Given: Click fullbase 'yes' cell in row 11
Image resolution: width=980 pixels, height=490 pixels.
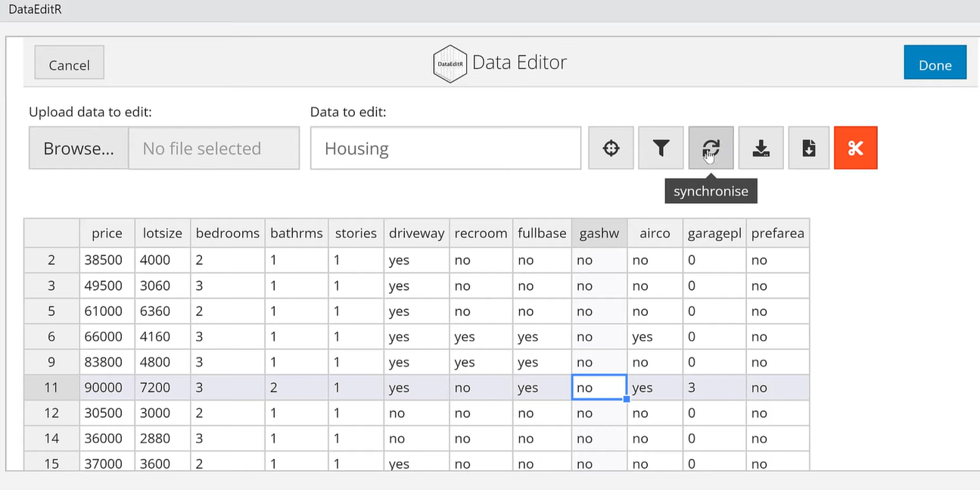Looking at the screenshot, I should pyautogui.click(x=542, y=388).
